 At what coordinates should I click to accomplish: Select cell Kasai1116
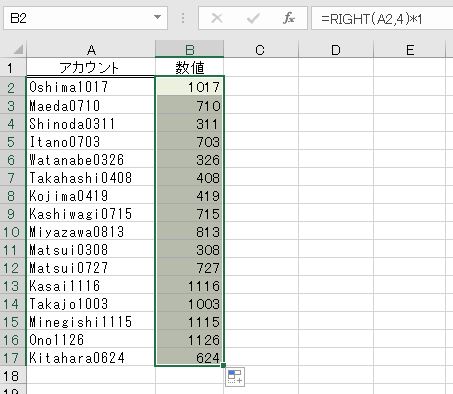coord(91,285)
